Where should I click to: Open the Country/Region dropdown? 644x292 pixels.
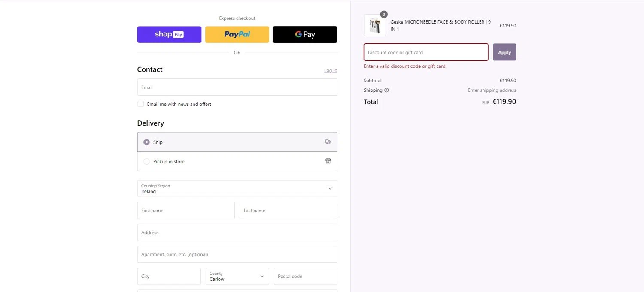pos(237,189)
